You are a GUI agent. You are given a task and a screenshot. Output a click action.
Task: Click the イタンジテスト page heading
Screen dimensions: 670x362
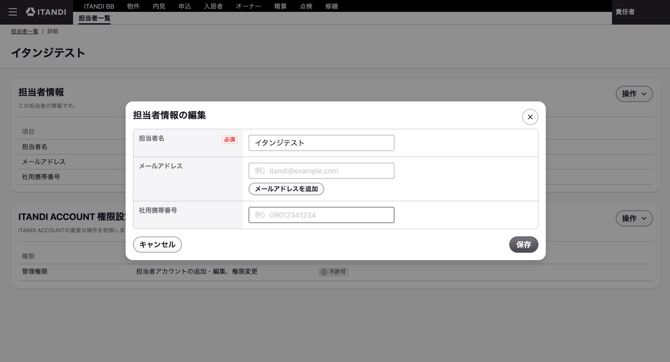pos(48,53)
